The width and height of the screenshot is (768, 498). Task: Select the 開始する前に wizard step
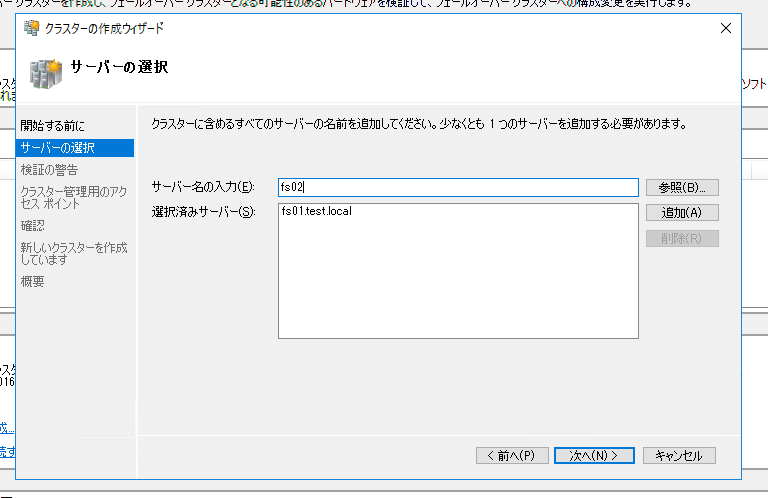pyautogui.click(x=52, y=126)
